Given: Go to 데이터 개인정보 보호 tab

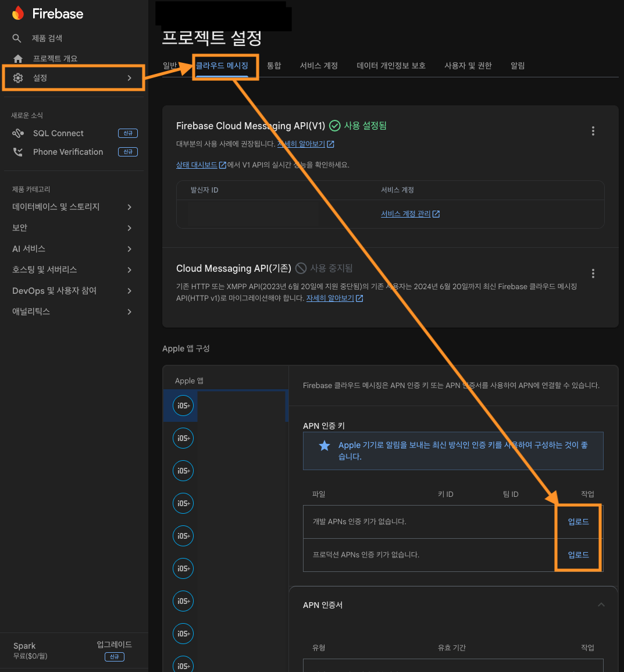Looking at the screenshot, I should 391,66.
